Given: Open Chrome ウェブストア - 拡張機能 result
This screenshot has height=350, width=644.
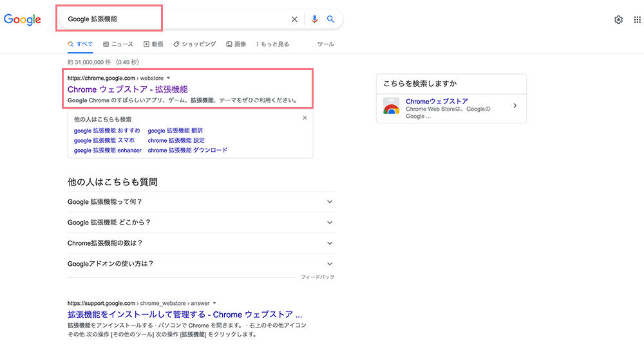Looking at the screenshot, I should (x=128, y=89).
